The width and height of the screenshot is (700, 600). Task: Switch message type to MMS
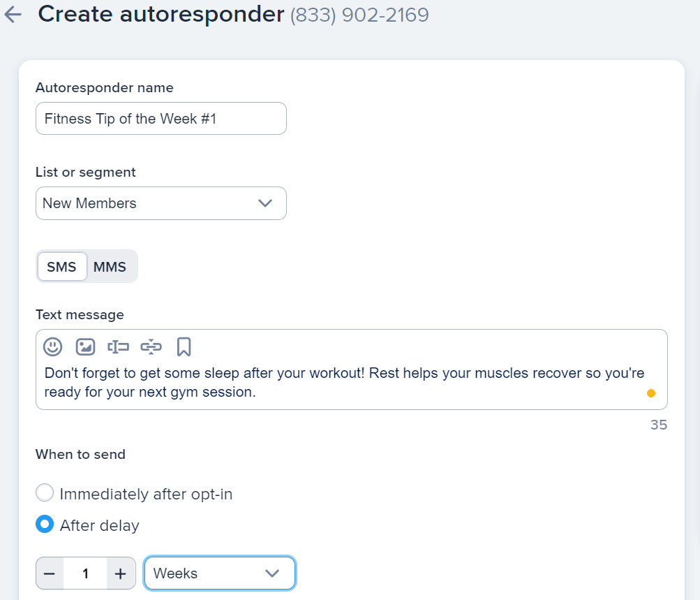(110, 267)
